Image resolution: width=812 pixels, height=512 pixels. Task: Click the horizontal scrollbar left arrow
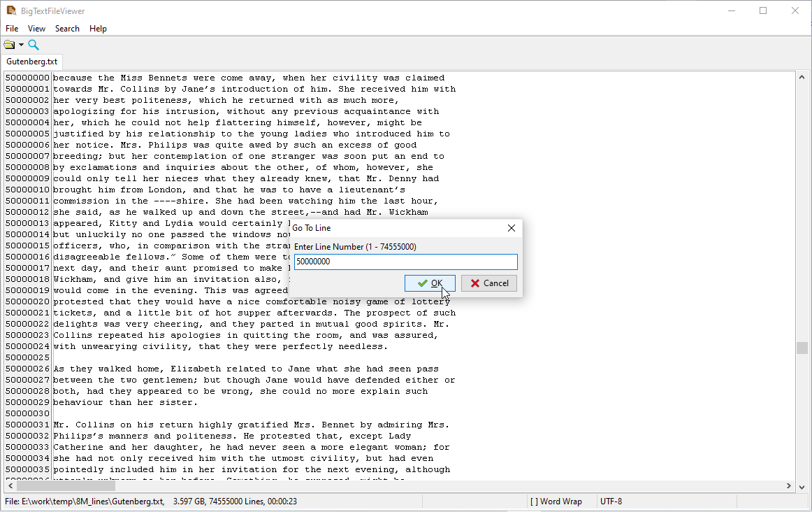[x=10, y=486]
